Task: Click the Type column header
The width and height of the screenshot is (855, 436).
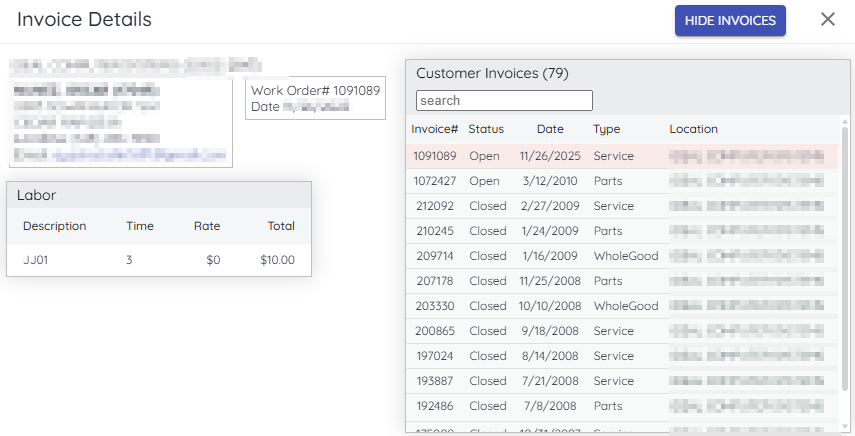Action: coord(606,129)
